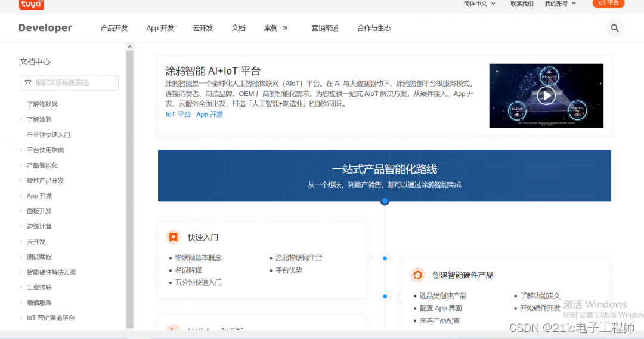Click the 联系我们 link
644x339 pixels.
coord(522,4)
